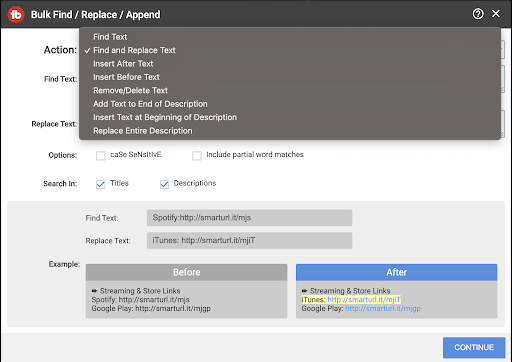The image size is (512, 362).
Task: Open the highlighted smarturl.it/mjiT link
Action: click(364, 299)
